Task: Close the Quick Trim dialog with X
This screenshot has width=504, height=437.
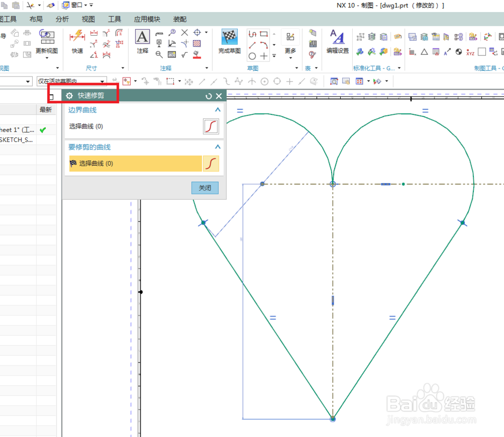Action: tap(219, 96)
